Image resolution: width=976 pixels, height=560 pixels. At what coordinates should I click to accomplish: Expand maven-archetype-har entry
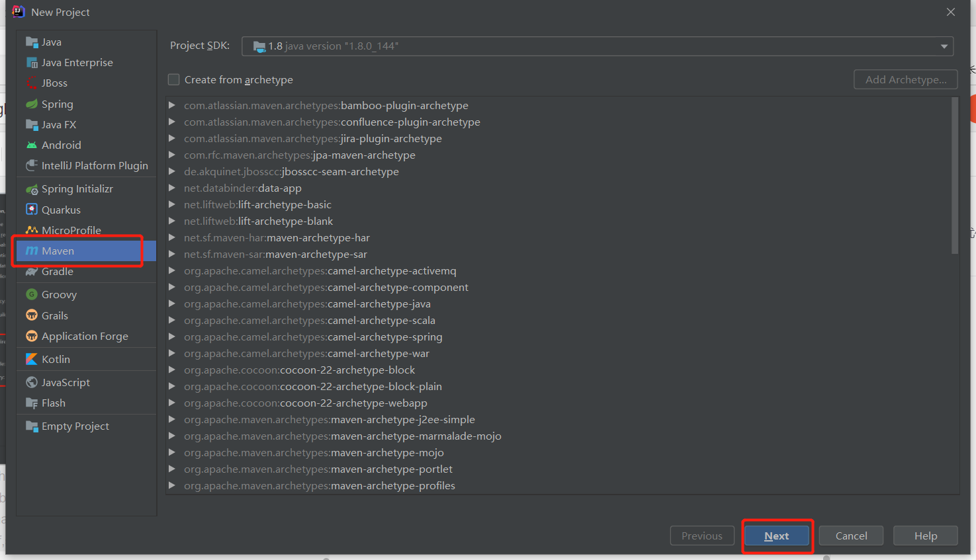pos(172,237)
